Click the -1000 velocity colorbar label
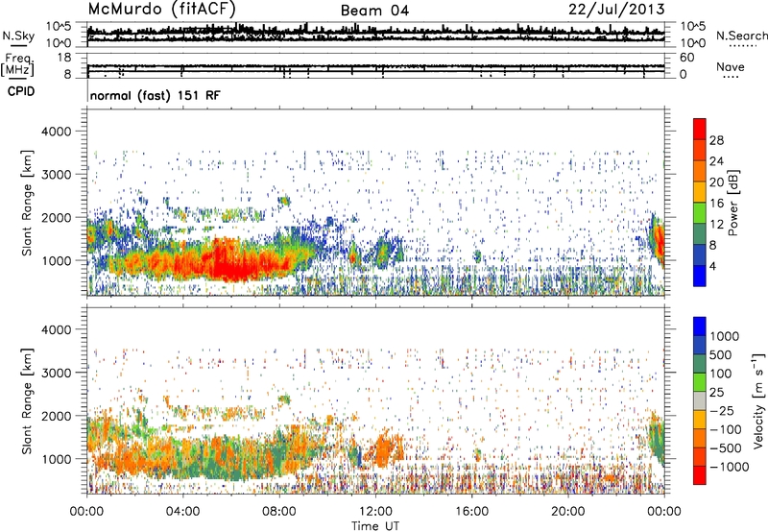Viewport: 768px width, 532px height. [730, 467]
